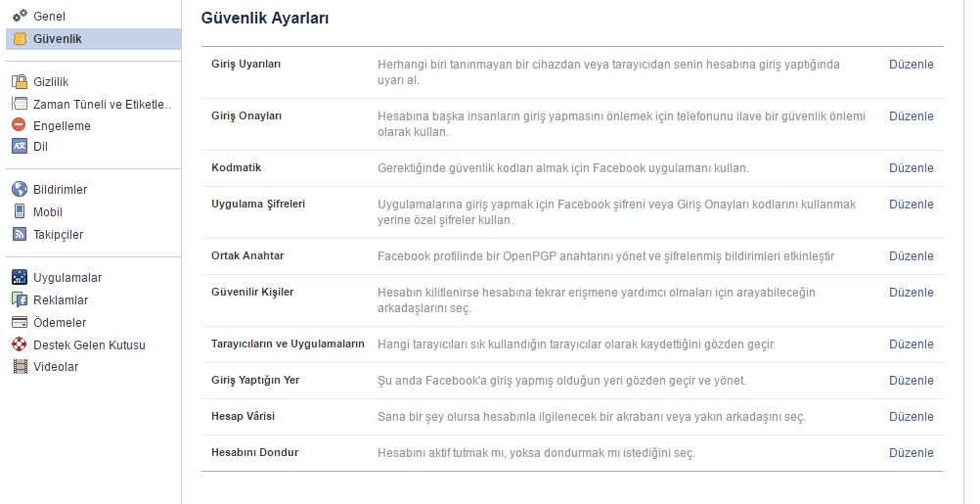Click the shield badge icon beside Güvenlik
This screenshot has width=980, height=504.
[20, 39]
